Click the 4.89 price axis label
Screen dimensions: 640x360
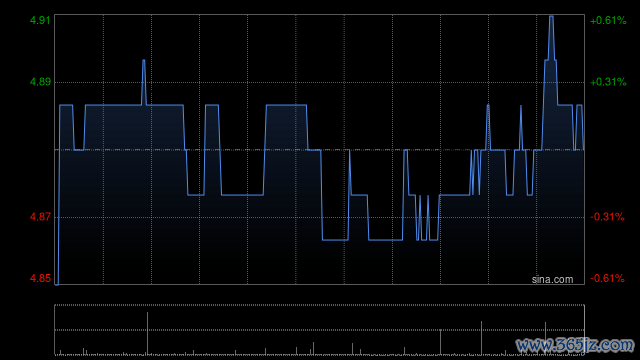point(40,82)
